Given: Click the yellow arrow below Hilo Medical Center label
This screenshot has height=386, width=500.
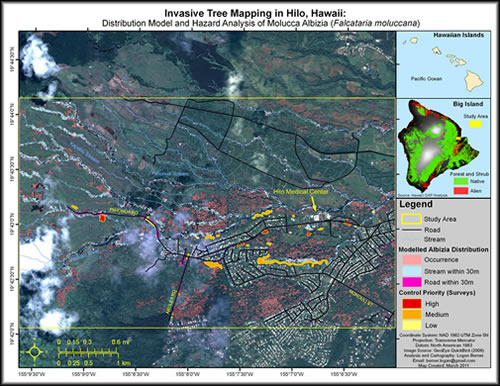Looking at the screenshot, I should 313,203.
